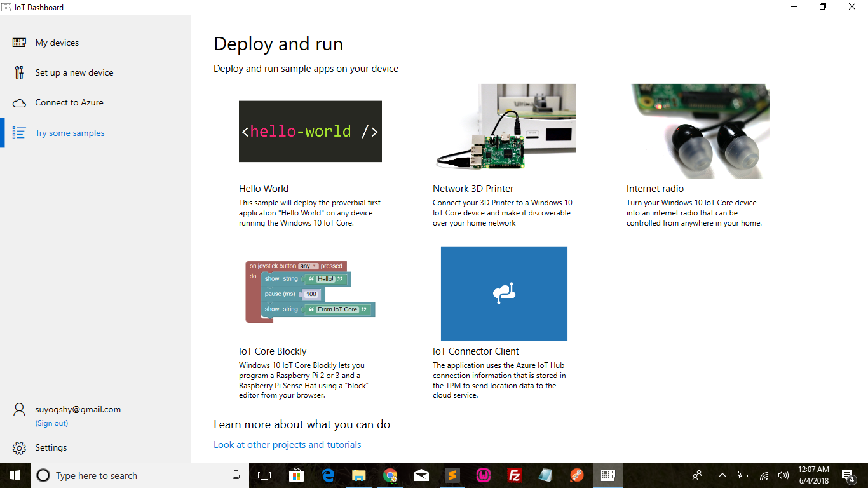Open Task View from the taskbar
This screenshot has width=868, height=488.
tap(264, 475)
